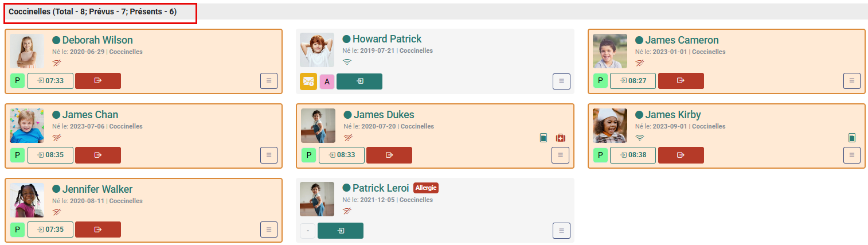The width and height of the screenshot is (868, 245).
Task: Select the Coccinelles group header
Action: coord(93,11)
